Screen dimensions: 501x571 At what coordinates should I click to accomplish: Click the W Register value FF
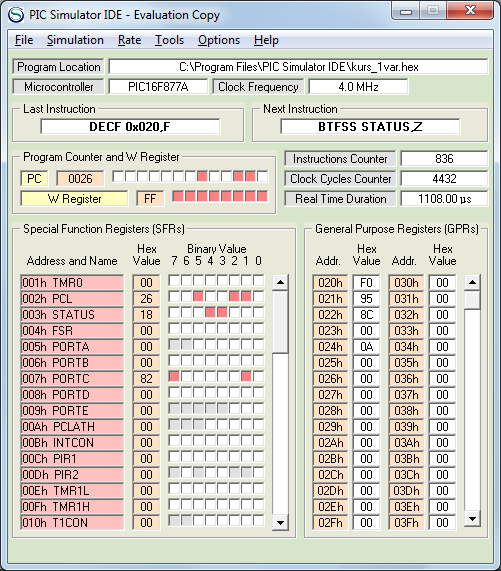pyautogui.click(x=150, y=198)
